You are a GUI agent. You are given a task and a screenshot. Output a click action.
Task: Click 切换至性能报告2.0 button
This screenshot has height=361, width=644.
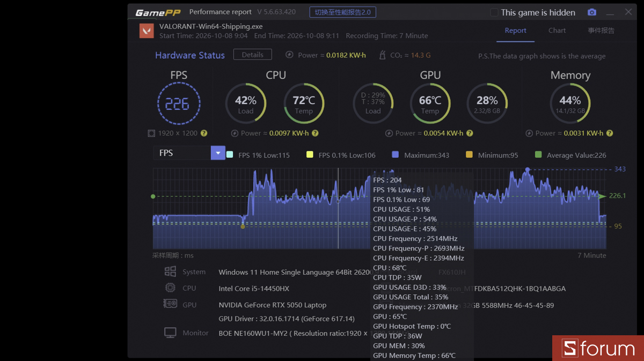pos(343,12)
